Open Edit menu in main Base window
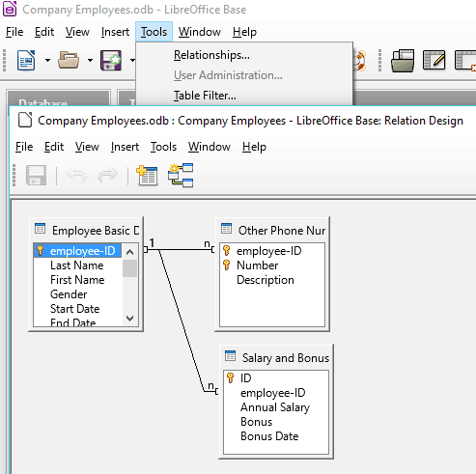 (44, 32)
